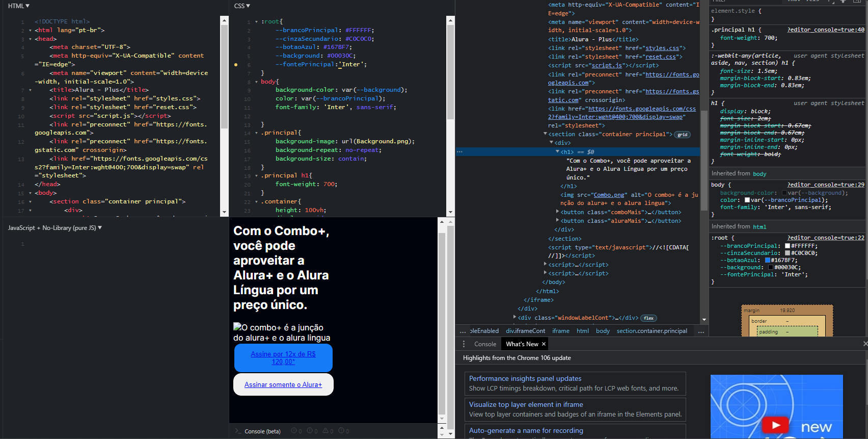Image resolution: width=868 pixels, height=439 pixels.
Task: Fold the .principal h1 rule in CSS editor
Action: 256,176
